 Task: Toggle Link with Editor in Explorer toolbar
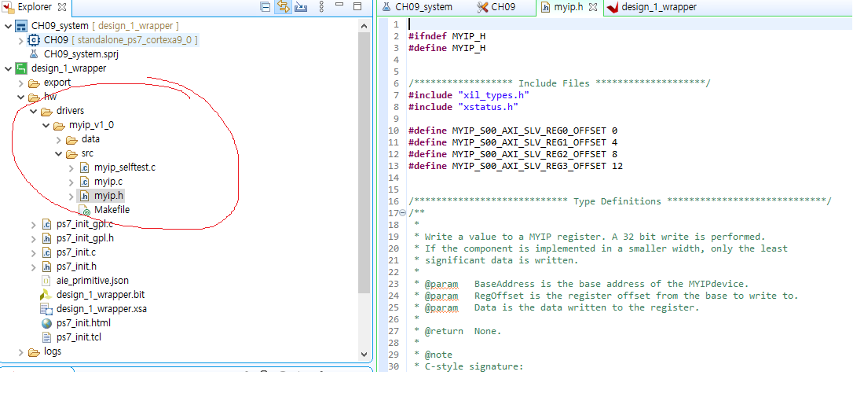(x=283, y=7)
